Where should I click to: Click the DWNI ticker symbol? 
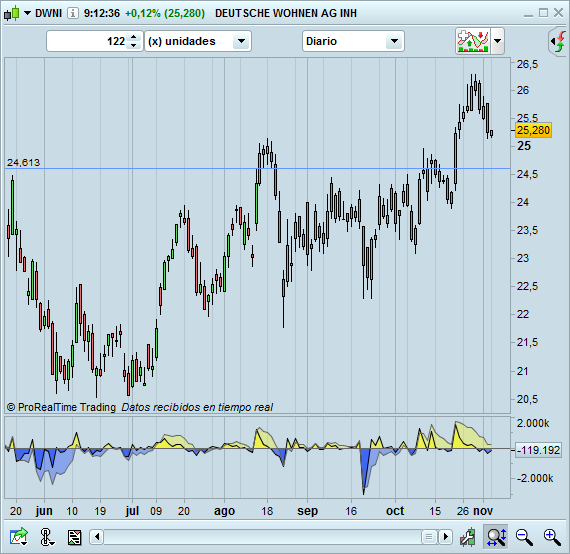(48, 13)
